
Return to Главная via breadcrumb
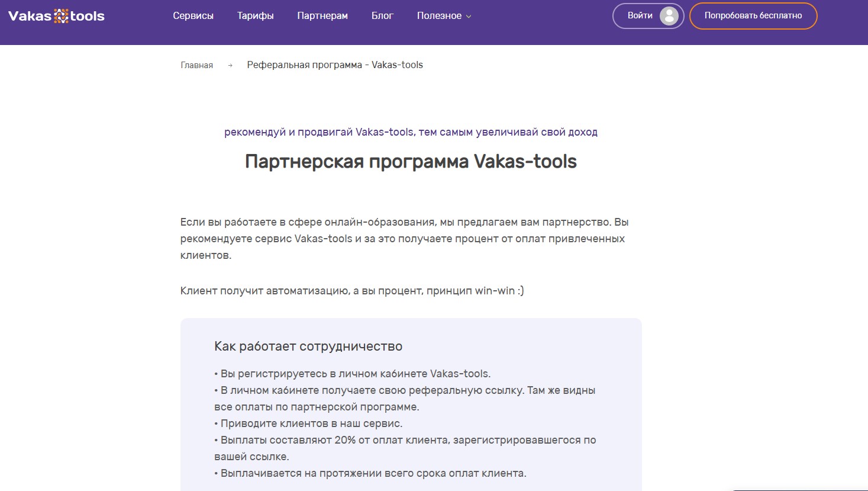[x=196, y=65]
